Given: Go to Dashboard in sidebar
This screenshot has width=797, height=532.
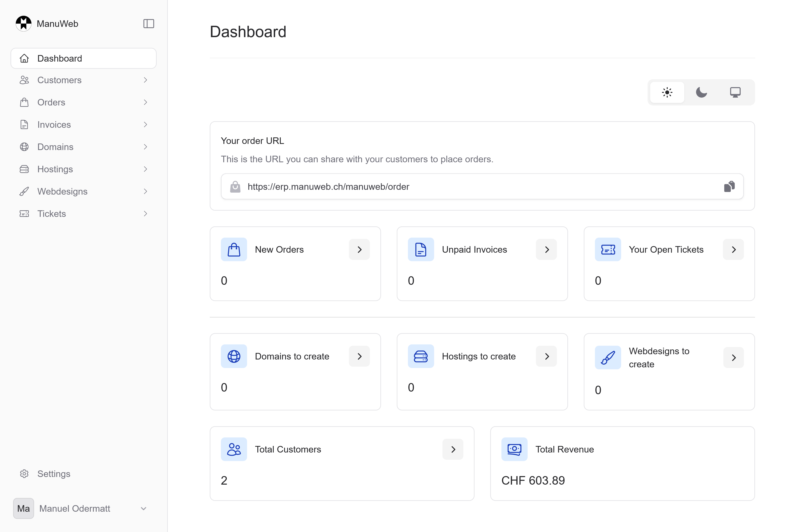Looking at the screenshot, I should pyautogui.click(x=83, y=58).
